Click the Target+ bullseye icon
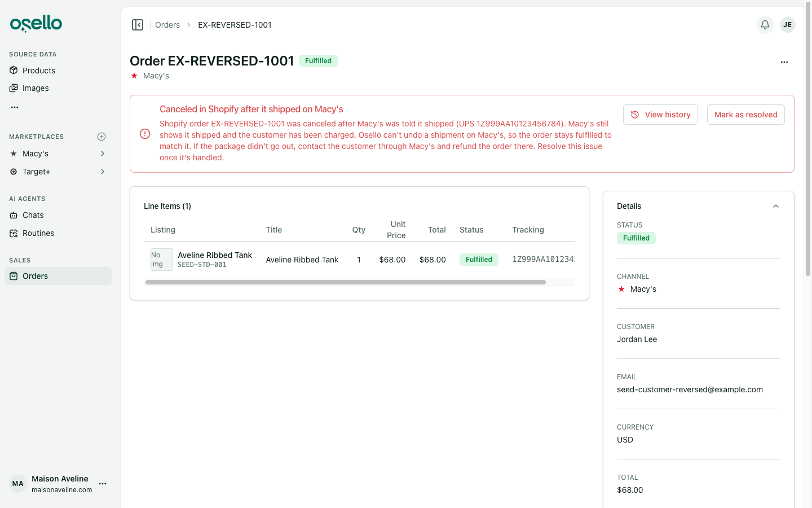812x508 pixels. [x=14, y=172]
